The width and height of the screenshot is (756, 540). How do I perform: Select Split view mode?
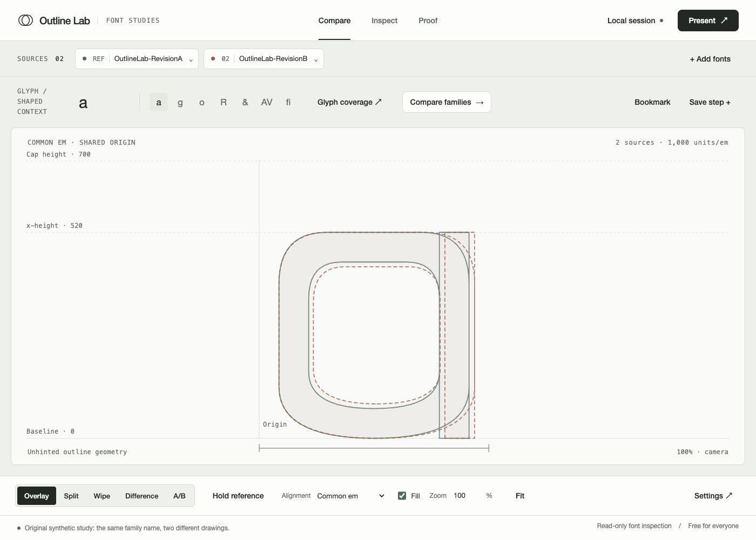coord(71,496)
